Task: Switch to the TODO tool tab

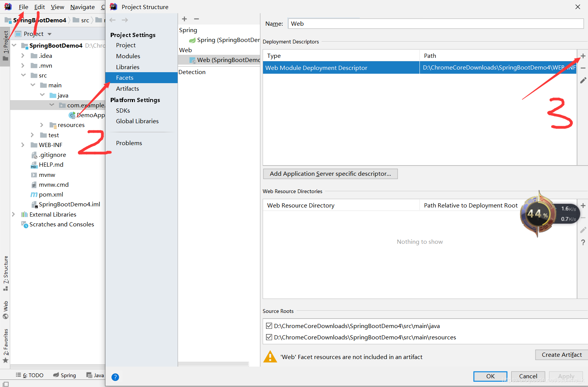Action: coord(29,375)
